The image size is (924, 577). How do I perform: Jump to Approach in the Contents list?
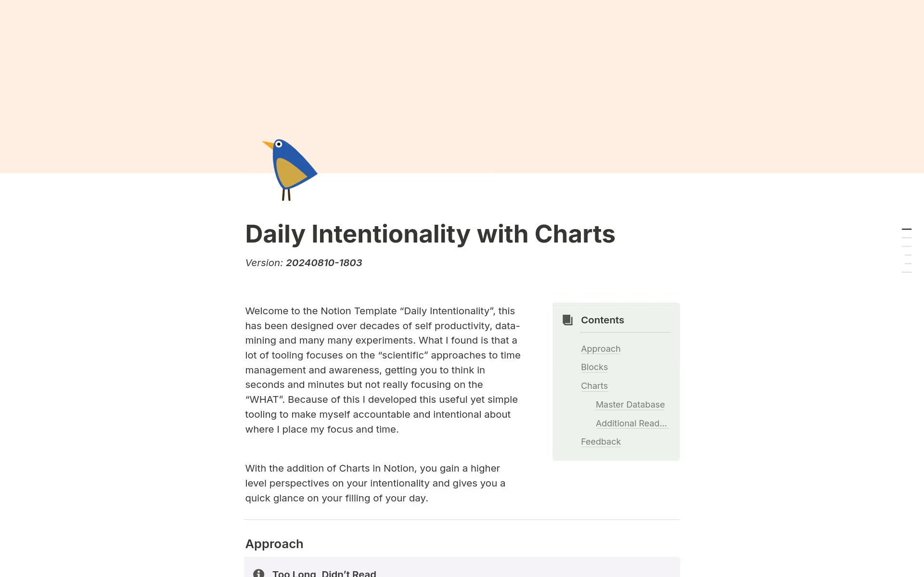[600, 349]
